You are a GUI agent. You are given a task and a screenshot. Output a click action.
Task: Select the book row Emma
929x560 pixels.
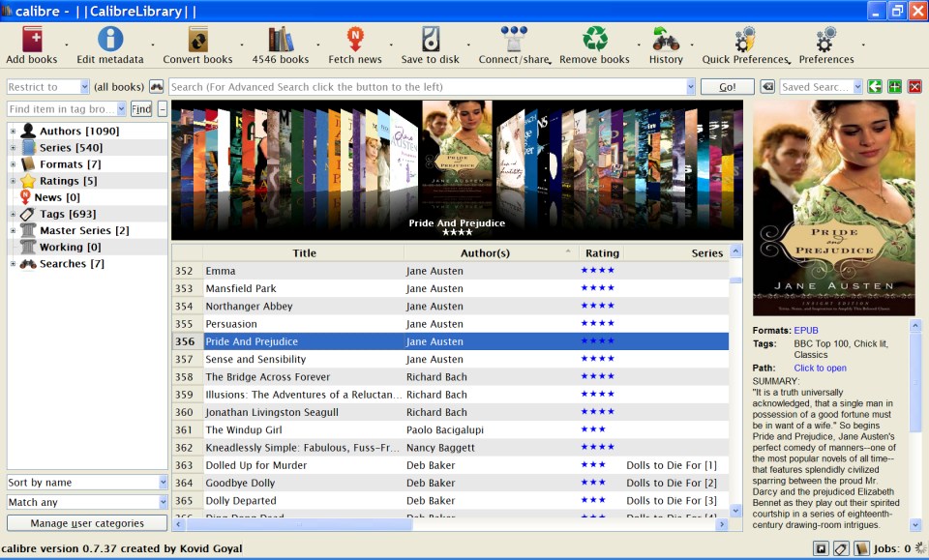450,271
